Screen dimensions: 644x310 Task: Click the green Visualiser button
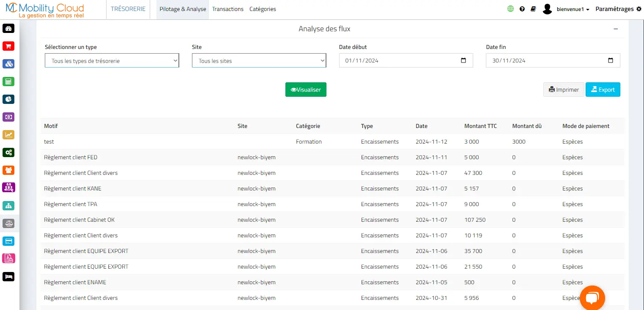[x=306, y=90]
